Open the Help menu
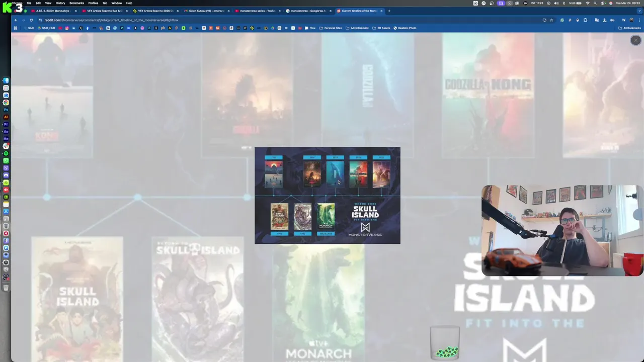 (x=129, y=3)
